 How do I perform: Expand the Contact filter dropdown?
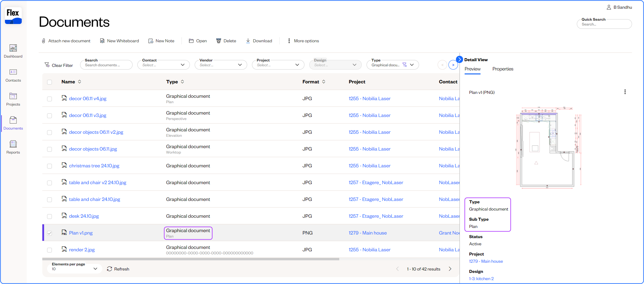click(x=182, y=65)
